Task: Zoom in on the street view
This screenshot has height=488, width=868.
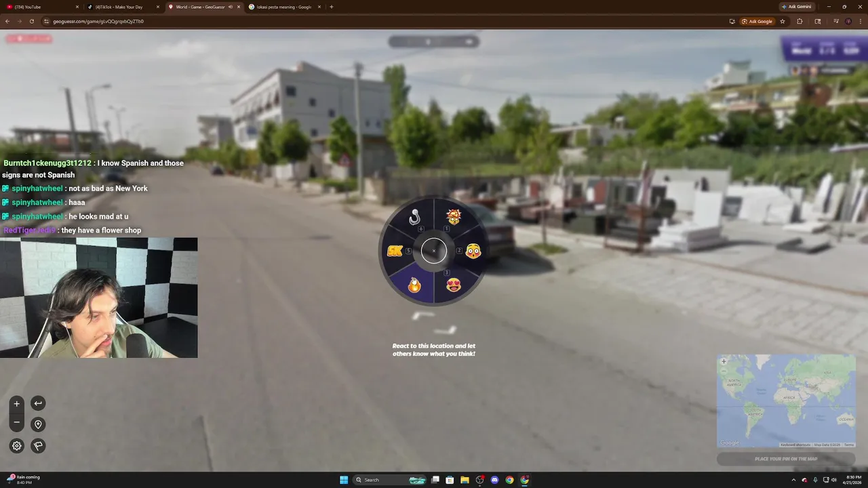Action: pos(17,404)
